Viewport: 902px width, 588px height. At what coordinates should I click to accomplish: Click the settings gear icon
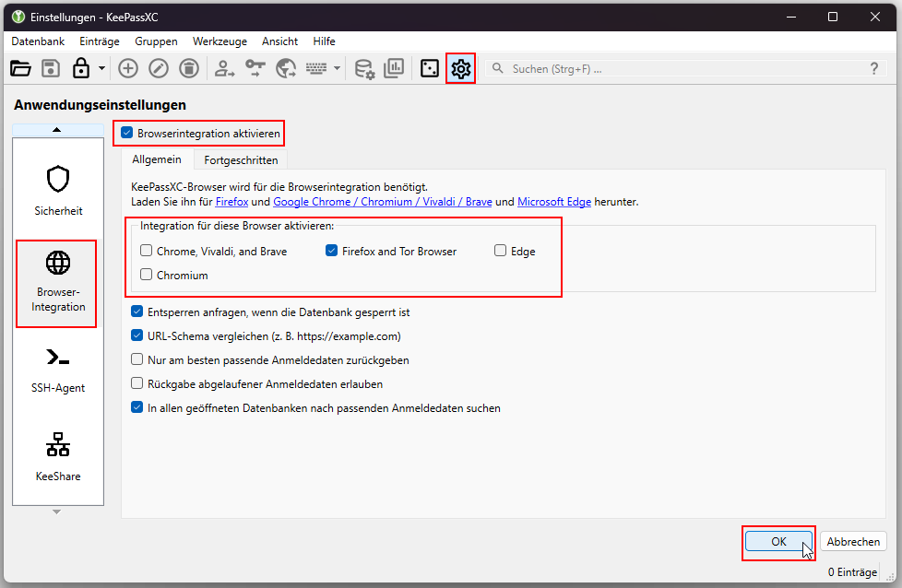[x=461, y=68]
